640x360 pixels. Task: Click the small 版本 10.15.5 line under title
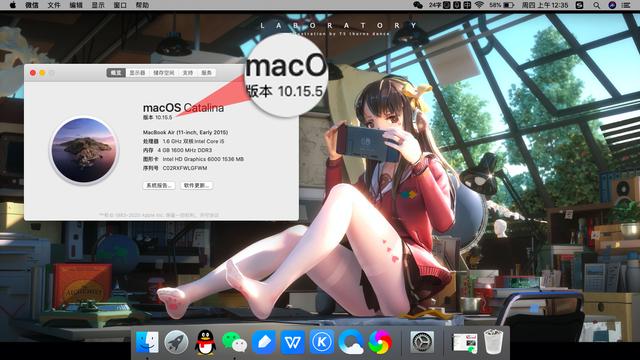tap(158, 118)
